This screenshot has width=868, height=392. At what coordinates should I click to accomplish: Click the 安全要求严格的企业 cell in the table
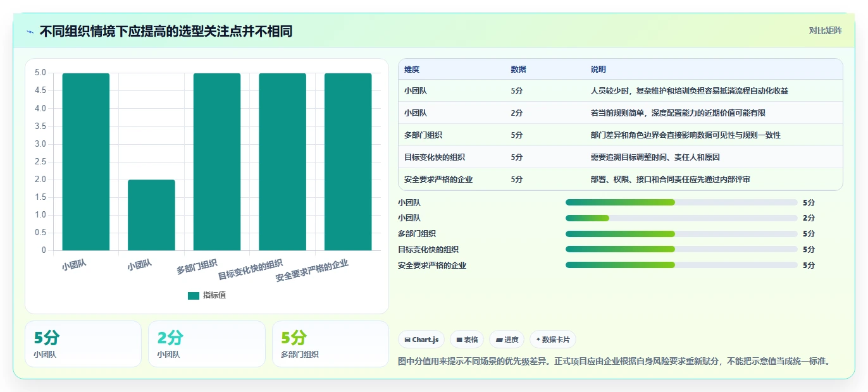[x=438, y=180]
